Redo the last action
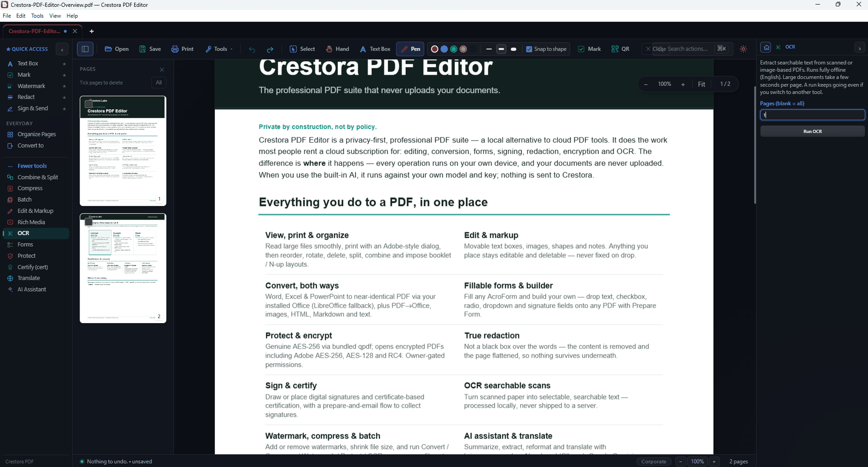Viewport: 868px width, 467px height. [270, 49]
